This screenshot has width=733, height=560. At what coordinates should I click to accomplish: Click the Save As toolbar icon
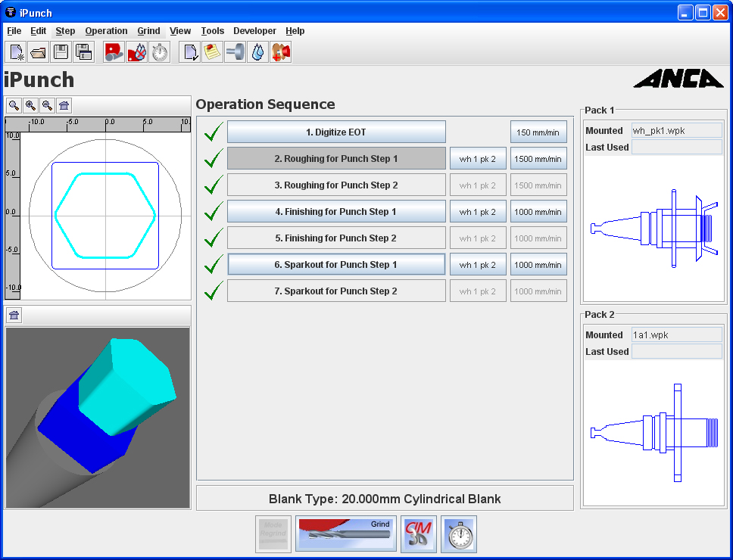[83, 52]
